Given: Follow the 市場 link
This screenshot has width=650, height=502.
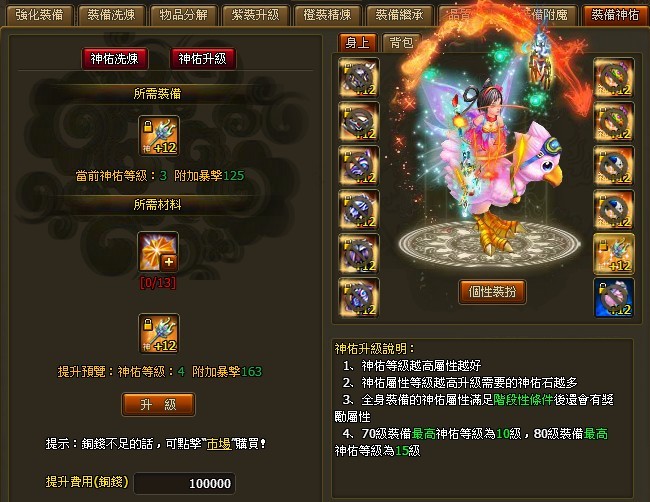Looking at the screenshot, I should 219,444.
